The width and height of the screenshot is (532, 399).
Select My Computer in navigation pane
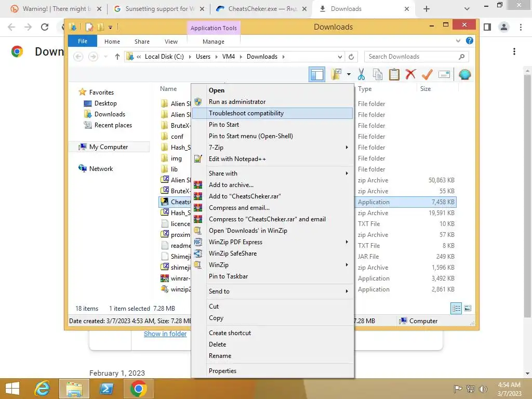pos(108,147)
